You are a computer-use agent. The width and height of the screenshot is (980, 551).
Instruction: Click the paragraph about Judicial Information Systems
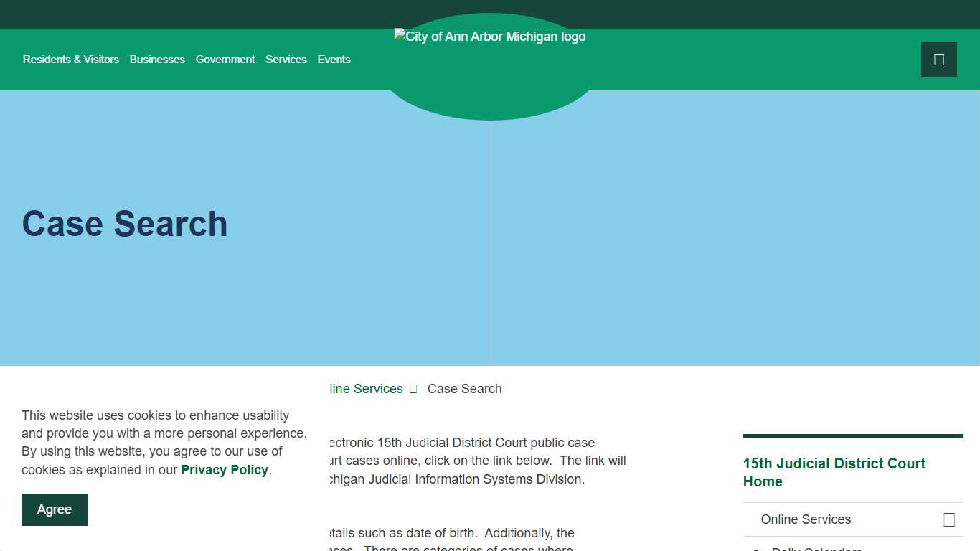[x=477, y=461]
